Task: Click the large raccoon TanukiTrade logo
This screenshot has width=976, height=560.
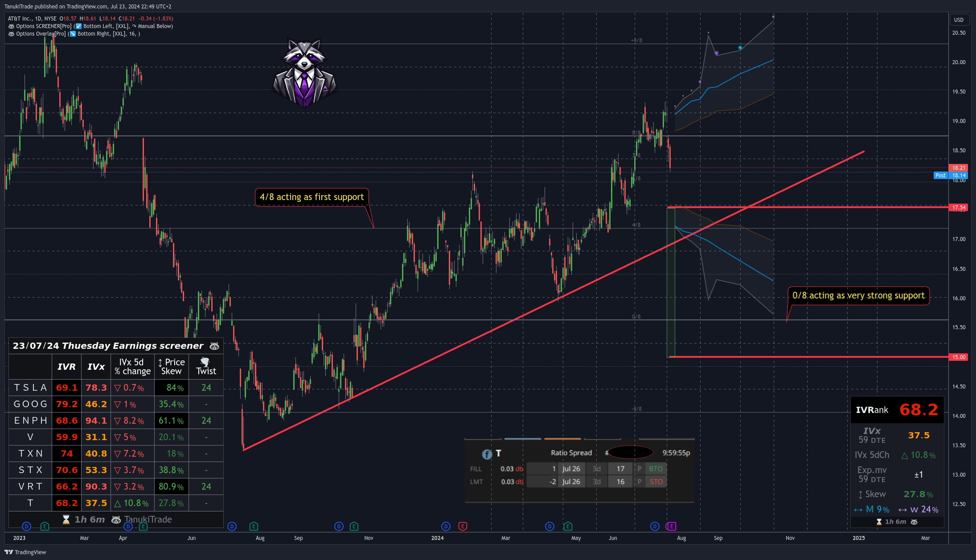Action: (x=304, y=73)
